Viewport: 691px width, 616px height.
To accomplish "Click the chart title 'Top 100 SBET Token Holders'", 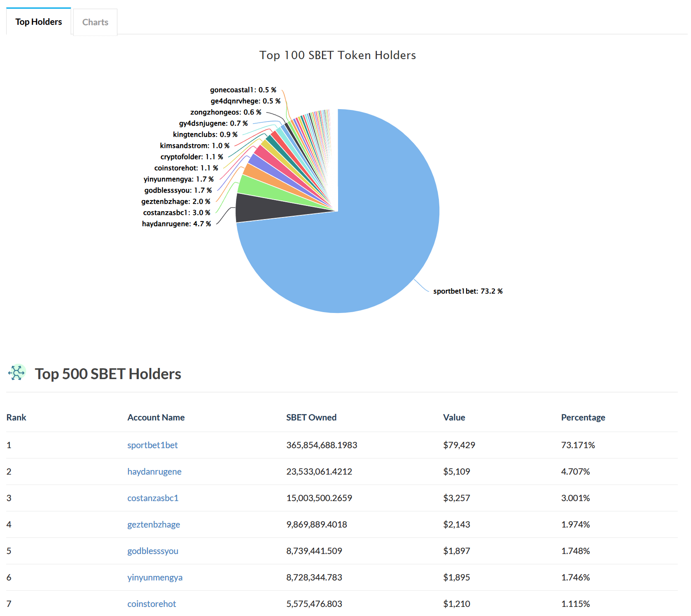I will (338, 55).
